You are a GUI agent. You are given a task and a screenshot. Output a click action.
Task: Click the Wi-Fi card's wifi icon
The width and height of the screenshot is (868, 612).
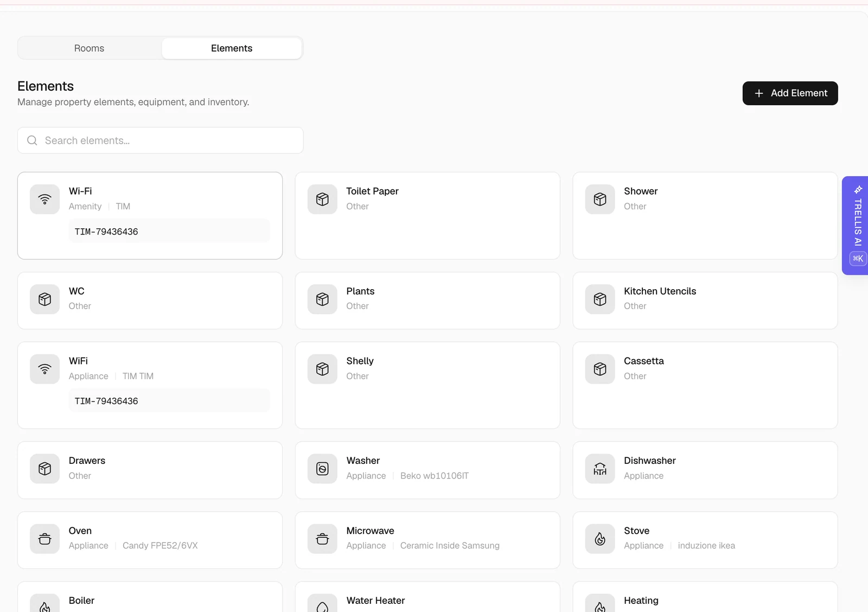tap(45, 199)
